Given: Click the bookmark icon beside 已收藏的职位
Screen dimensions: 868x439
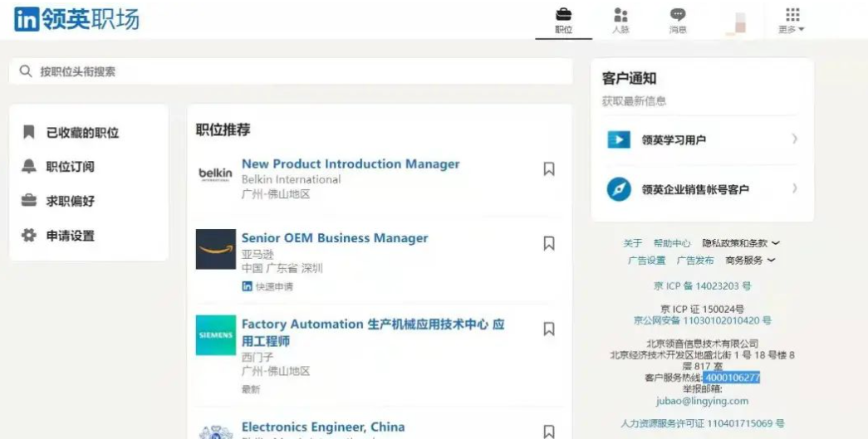Looking at the screenshot, I should pos(29,132).
